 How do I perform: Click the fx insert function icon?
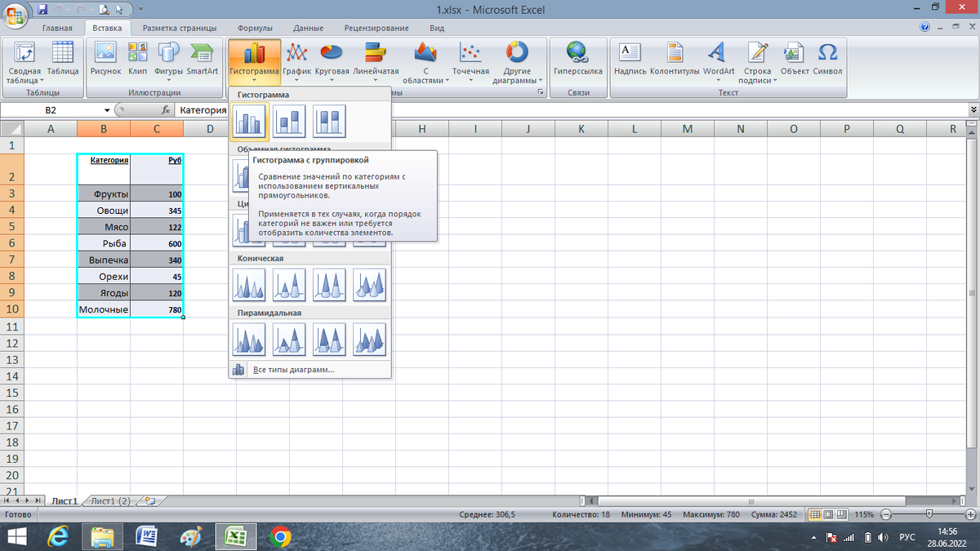(166, 109)
